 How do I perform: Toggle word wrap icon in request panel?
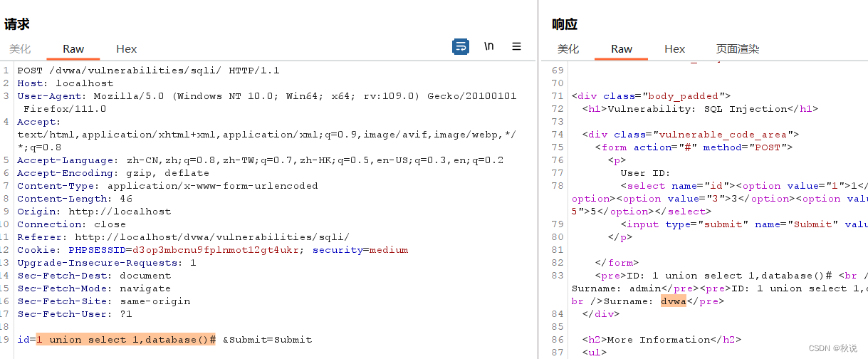461,47
